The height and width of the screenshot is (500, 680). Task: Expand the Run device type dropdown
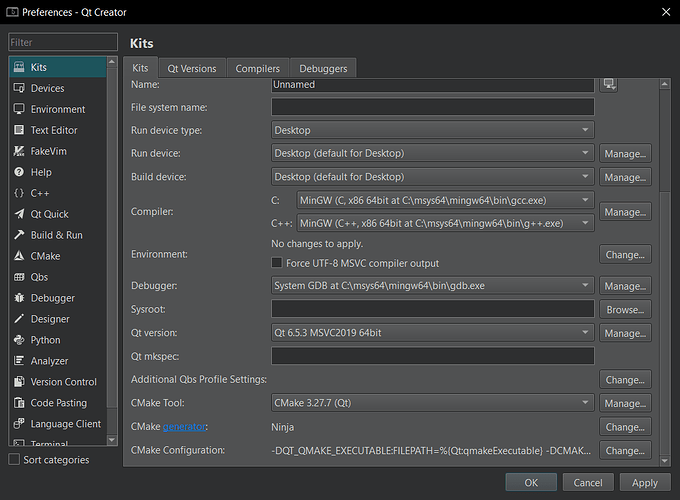pyautogui.click(x=432, y=130)
